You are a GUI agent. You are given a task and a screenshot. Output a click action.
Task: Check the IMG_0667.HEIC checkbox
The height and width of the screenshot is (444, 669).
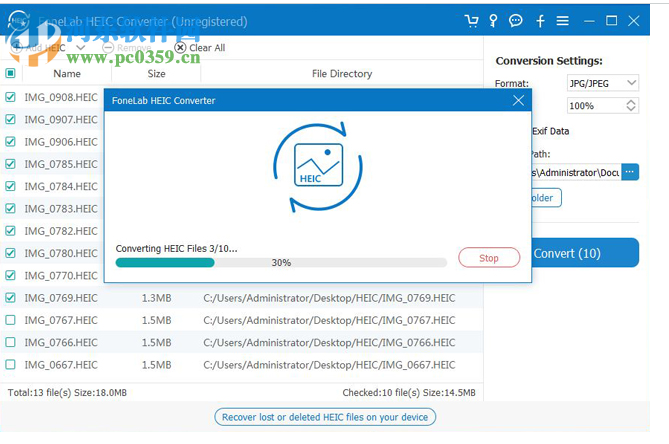point(10,365)
